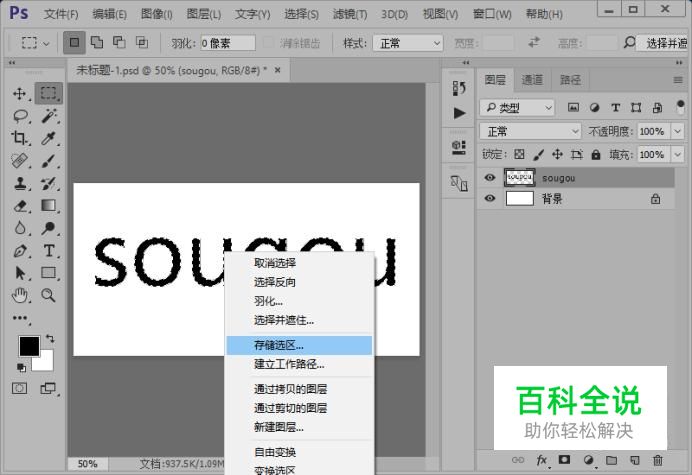692x475 pixels.
Task: Select the Healing Brush tool
Action: click(x=19, y=161)
